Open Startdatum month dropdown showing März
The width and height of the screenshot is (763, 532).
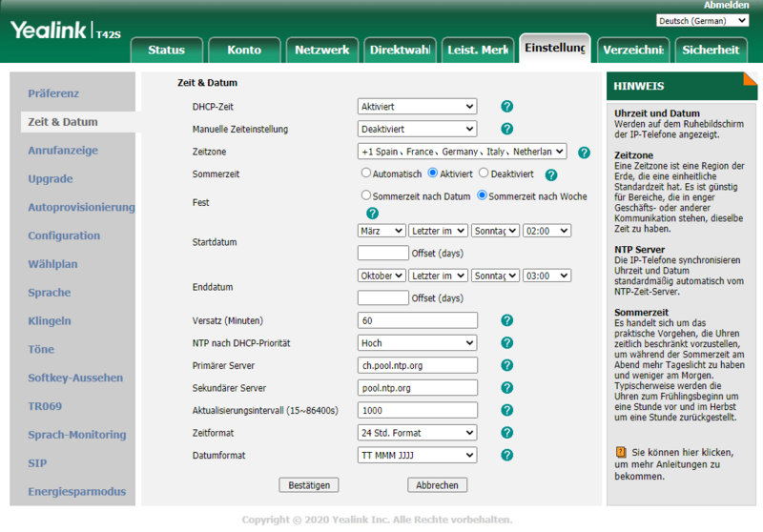(x=381, y=231)
